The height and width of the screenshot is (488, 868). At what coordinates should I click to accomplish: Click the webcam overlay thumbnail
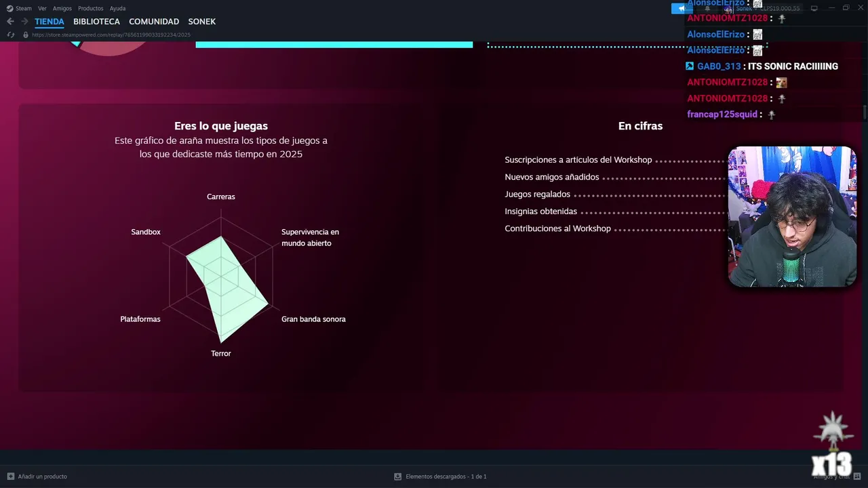tap(792, 217)
